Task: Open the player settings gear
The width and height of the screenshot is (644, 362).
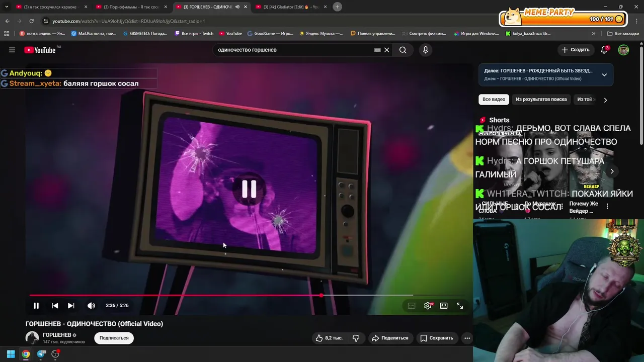Action: (x=428, y=305)
